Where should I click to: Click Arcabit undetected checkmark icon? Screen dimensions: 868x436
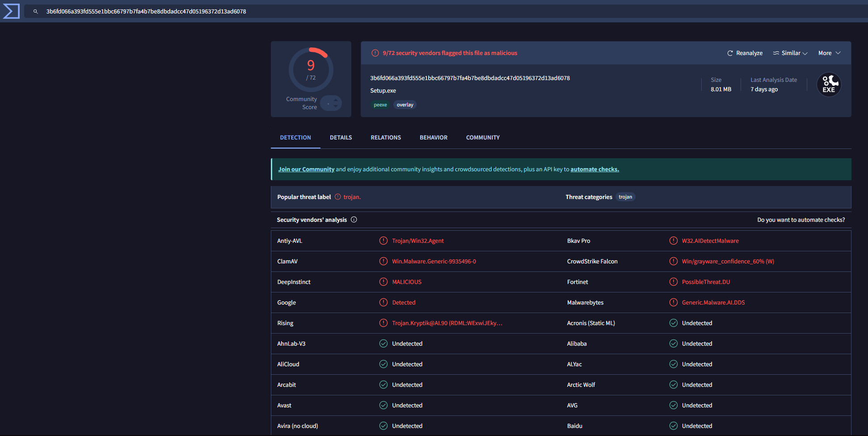point(383,385)
